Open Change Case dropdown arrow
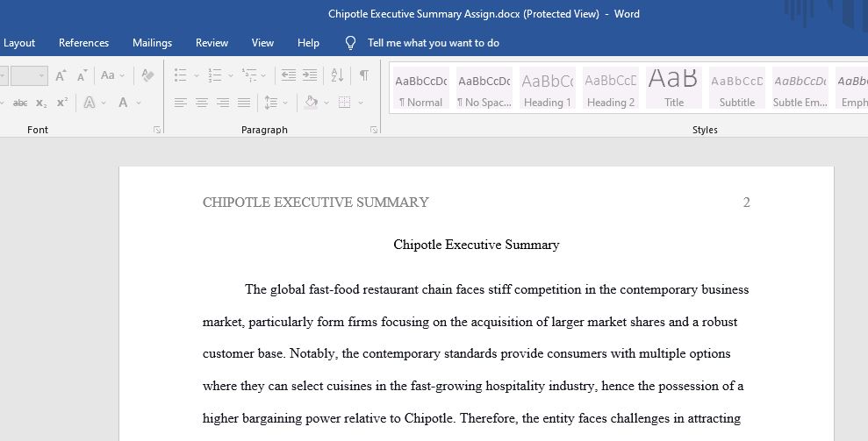The height and width of the screenshot is (441, 868). click(122, 75)
